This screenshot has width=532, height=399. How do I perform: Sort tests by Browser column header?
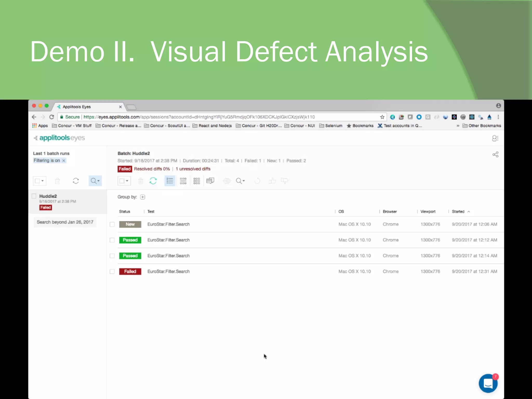(x=390, y=212)
